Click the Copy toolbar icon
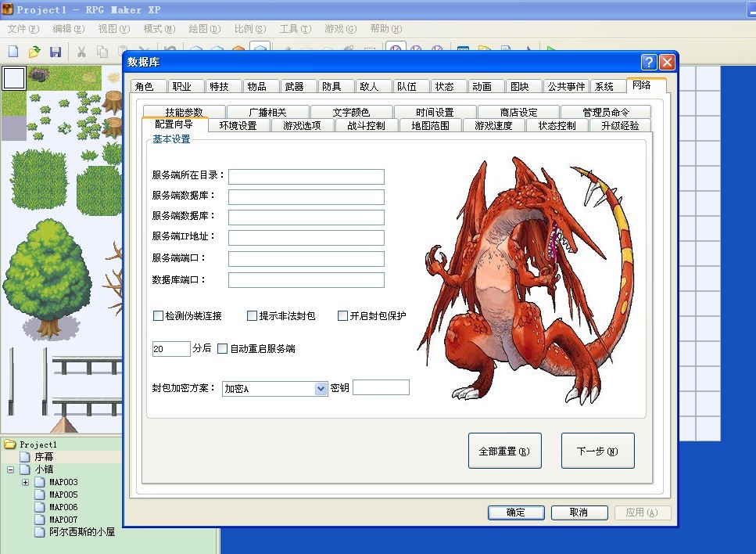The width and height of the screenshot is (756, 554). (x=102, y=51)
